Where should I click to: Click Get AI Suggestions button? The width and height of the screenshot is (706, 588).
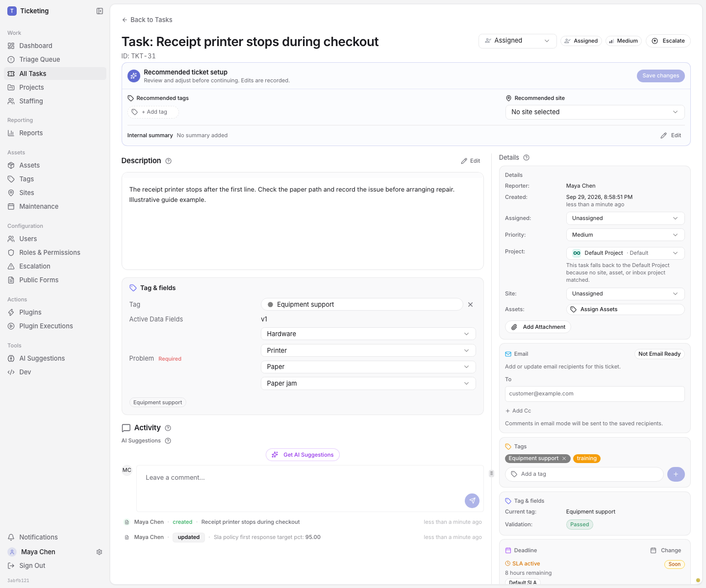point(303,455)
